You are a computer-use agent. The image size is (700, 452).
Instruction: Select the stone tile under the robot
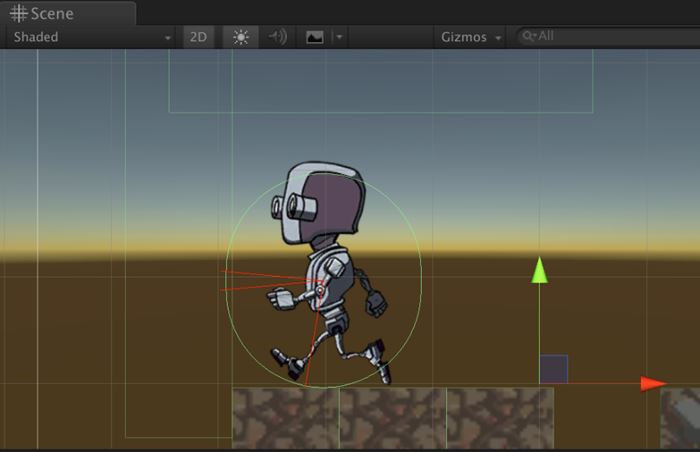(286, 417)
